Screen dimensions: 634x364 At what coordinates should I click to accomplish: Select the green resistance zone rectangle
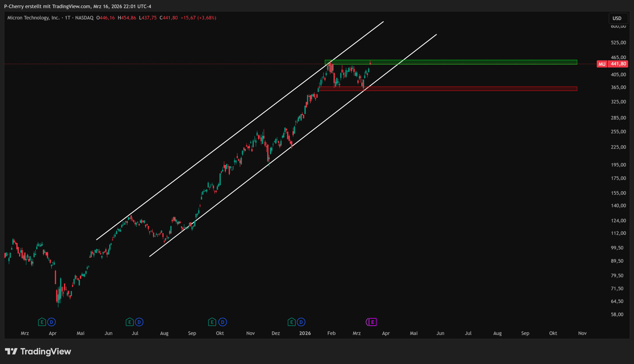coord(475,62)
